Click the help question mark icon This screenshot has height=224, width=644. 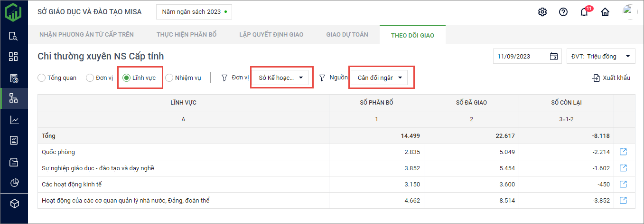click(x=563, y=12)
